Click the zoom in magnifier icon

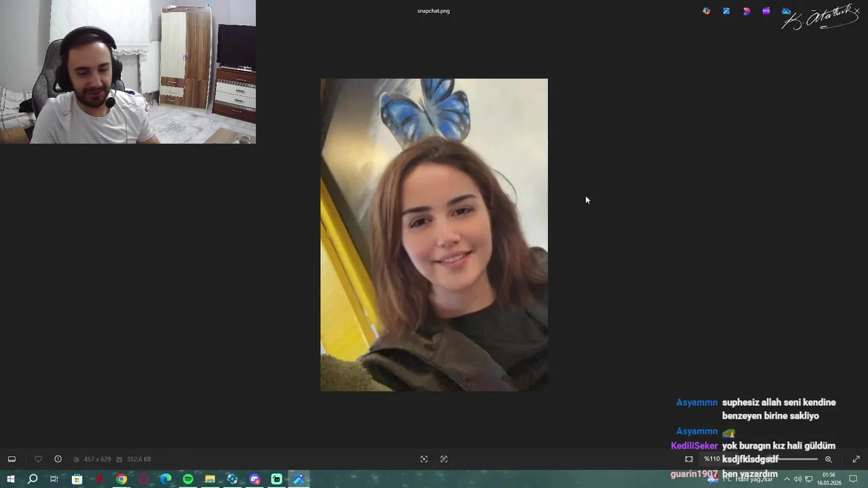click(x=828, y=459)
